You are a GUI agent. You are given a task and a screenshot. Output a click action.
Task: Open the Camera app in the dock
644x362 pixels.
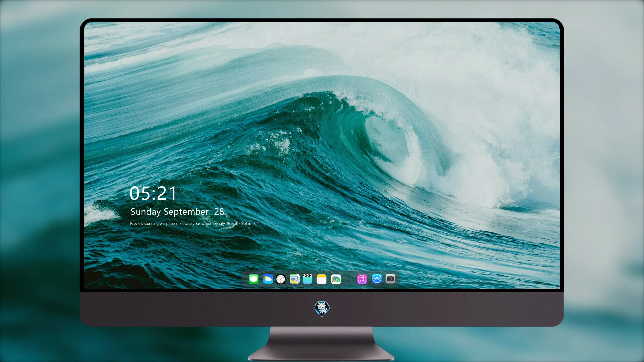pyautogui.click(x=390, y=279)
